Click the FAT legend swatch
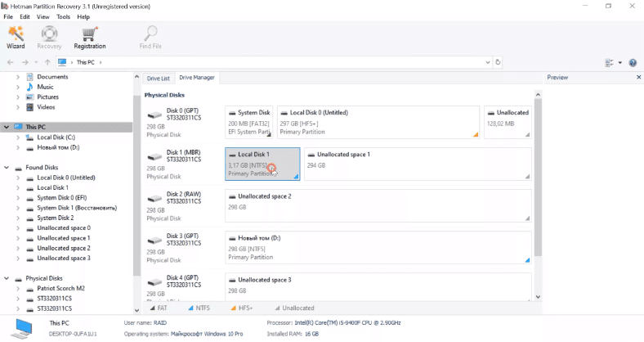 click(x=152, y=308)
